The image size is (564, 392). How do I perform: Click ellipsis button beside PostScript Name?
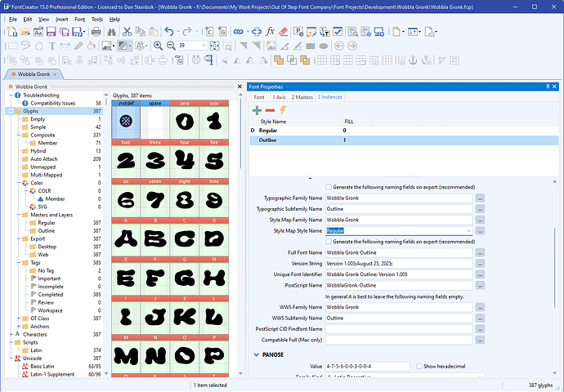coord(480,285)
